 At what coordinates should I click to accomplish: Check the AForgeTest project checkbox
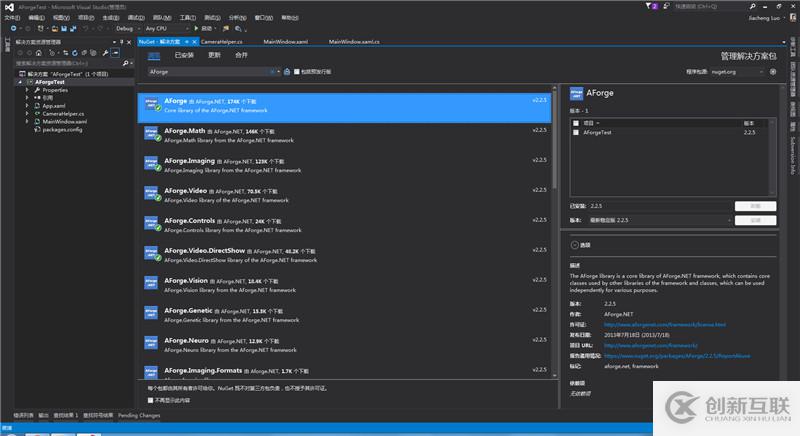point(576,132)
